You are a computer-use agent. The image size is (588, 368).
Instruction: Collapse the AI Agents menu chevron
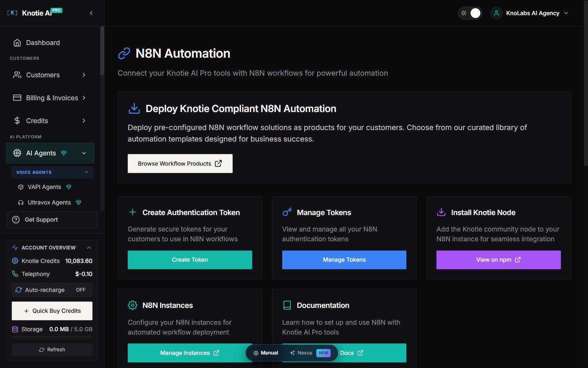[84, 153]
